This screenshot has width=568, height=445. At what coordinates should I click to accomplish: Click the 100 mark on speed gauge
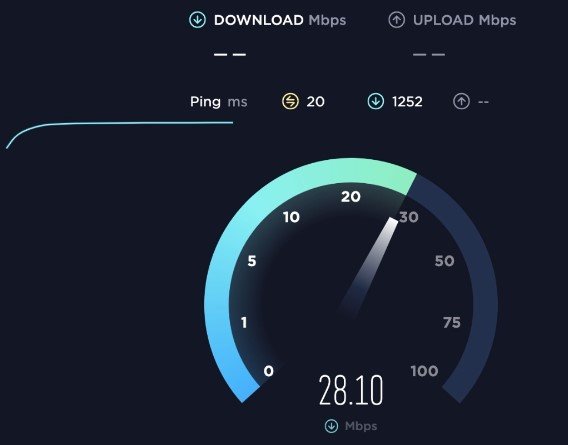pyautogui.click(x=425, y=371)
